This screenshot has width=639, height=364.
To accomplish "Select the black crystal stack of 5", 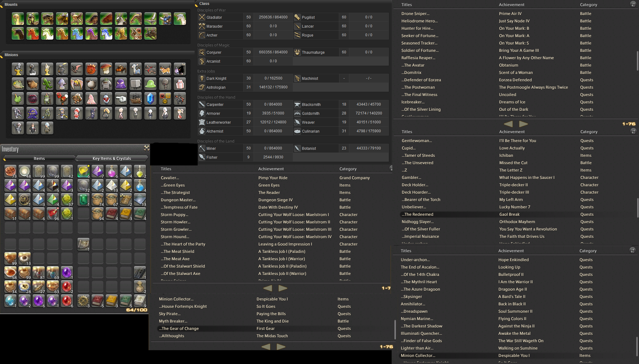I will click(53, 186).
